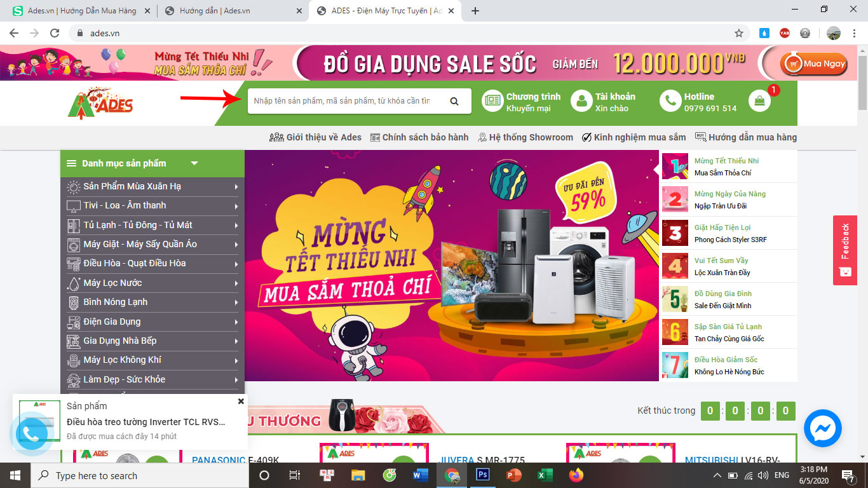
Task: Open promo 4 Vui Tết Sum Vầy
Action: coord(729,266)
